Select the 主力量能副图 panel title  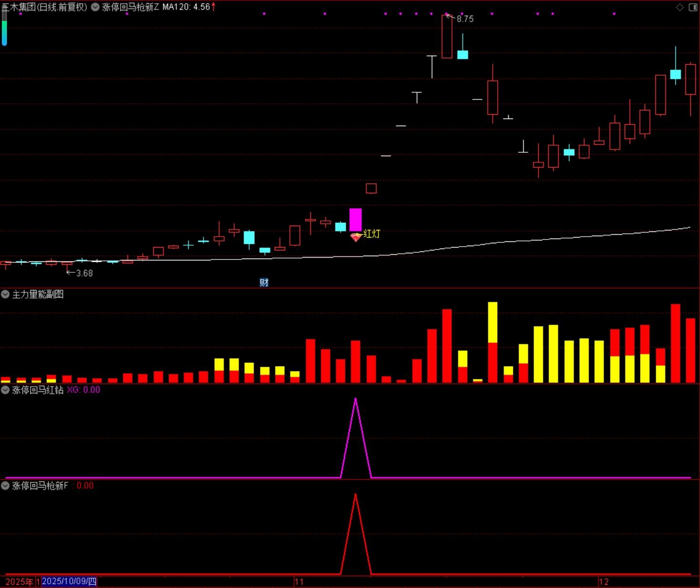pyautogui.click(x=38, y=294)
